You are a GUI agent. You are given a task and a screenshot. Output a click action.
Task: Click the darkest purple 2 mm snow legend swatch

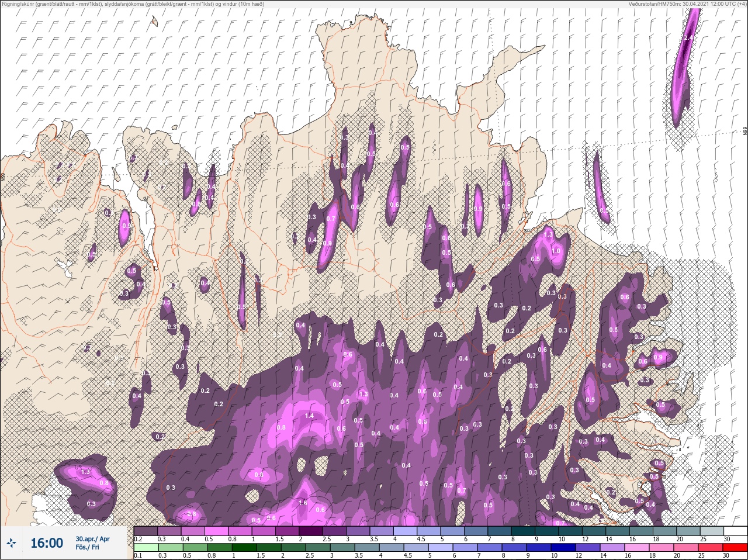[x=311, y=531]
